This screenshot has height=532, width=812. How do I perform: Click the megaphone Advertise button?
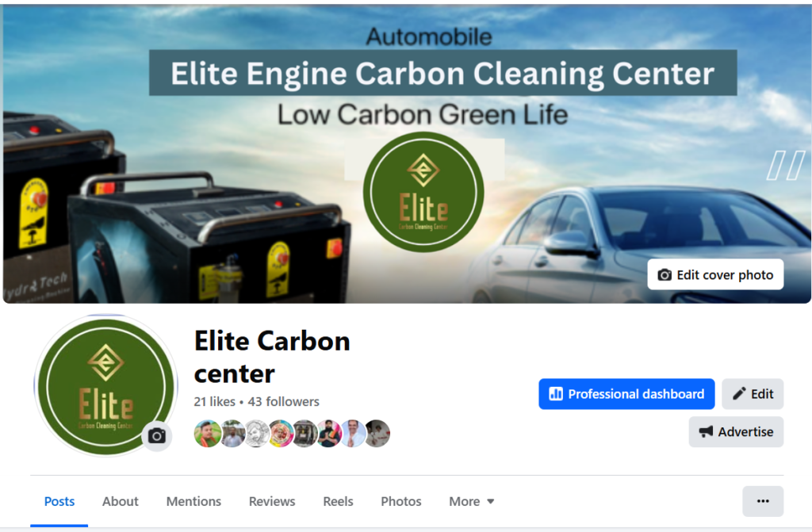point(736,431)
